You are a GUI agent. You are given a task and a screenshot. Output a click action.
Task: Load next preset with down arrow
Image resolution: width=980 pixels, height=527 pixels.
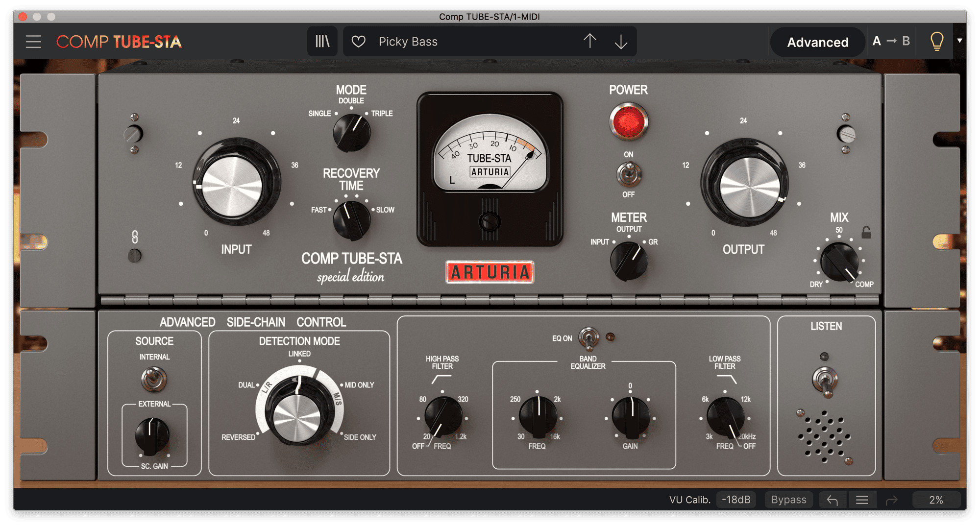(x=621, y=42)
